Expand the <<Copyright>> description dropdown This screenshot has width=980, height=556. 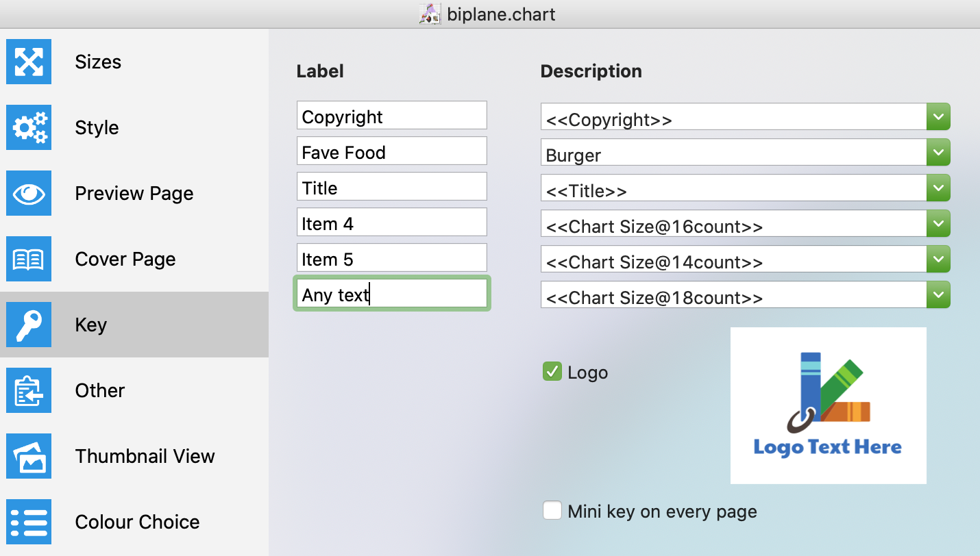pos(938,117)
